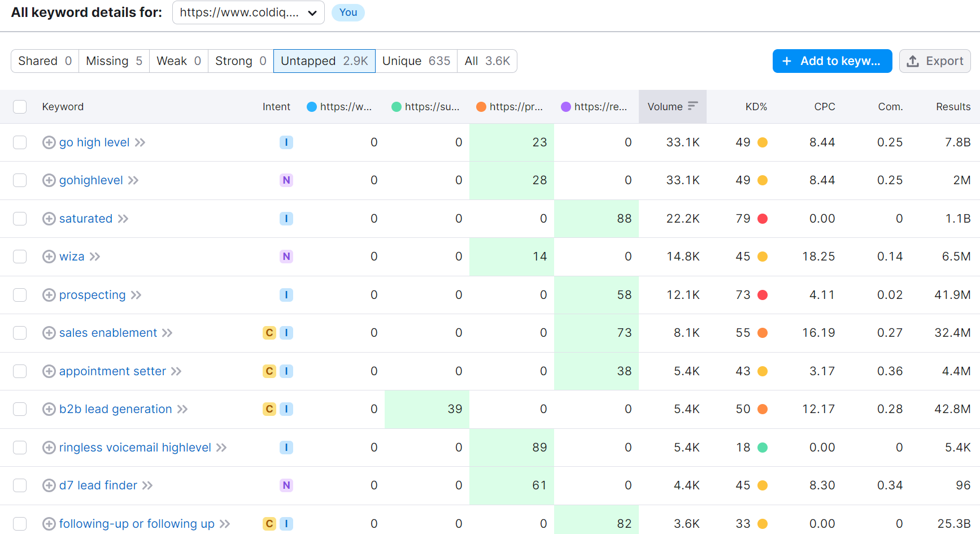This screenshot has height=534, width=980.
Task: Check the 'saturated' row checkbox
Action: pyautogui.click(x=20, y=219)
